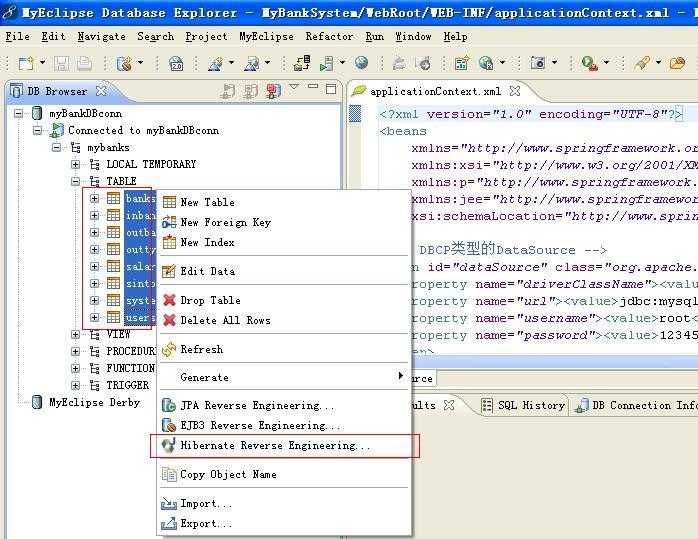Click the globe web browser toolbar icon
The height and width of the screenshot is (539, 698).
coord(361,63)
